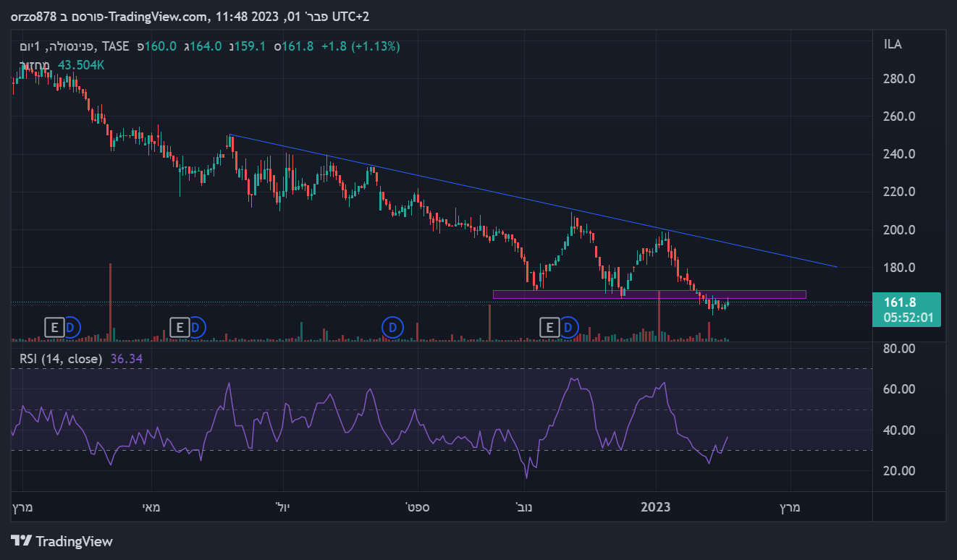Click the 280.0 price axis label
Screen dimensions: 957x560
901,79
